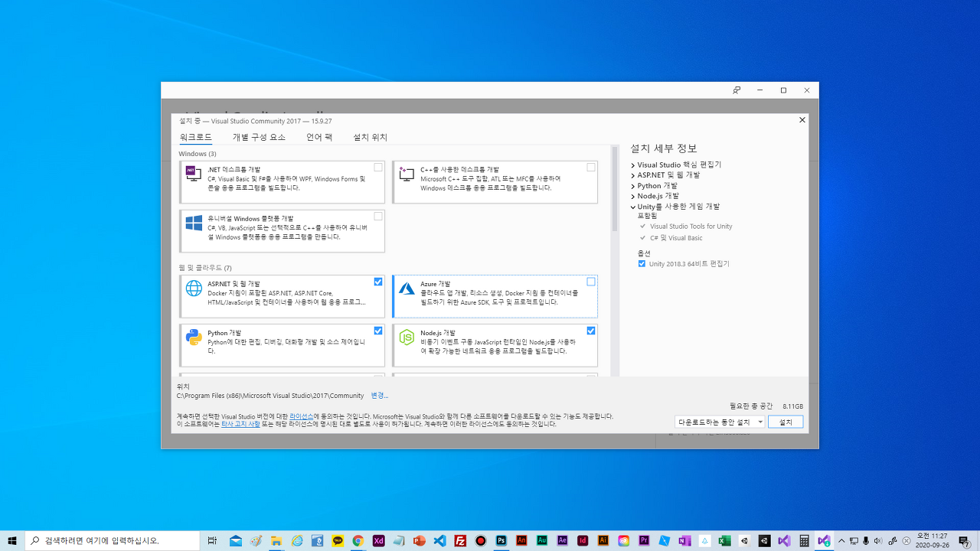
Task: Open the notification center
Action: 964,540
